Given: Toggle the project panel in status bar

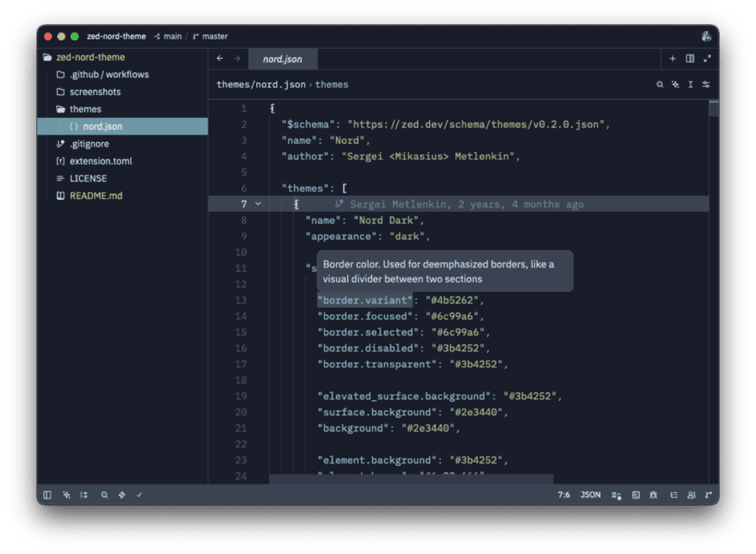Looking at the screenshot, I should [47, 494].
